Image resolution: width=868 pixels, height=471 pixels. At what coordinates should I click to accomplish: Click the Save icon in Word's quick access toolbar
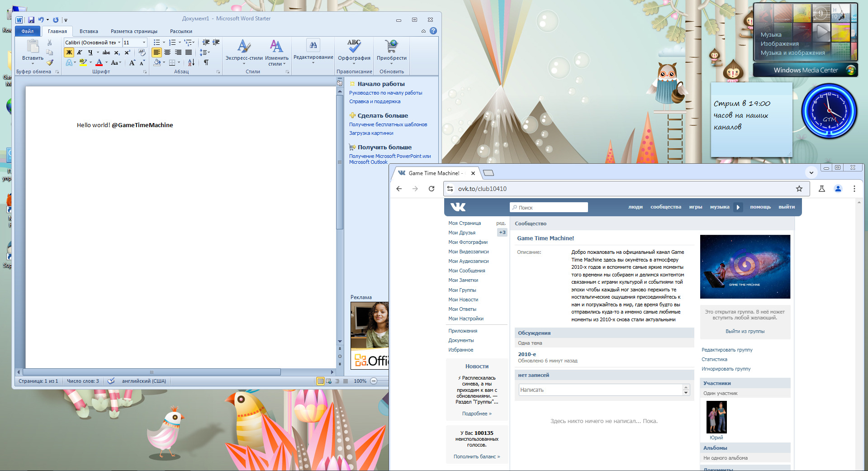(x=31, y=20)
